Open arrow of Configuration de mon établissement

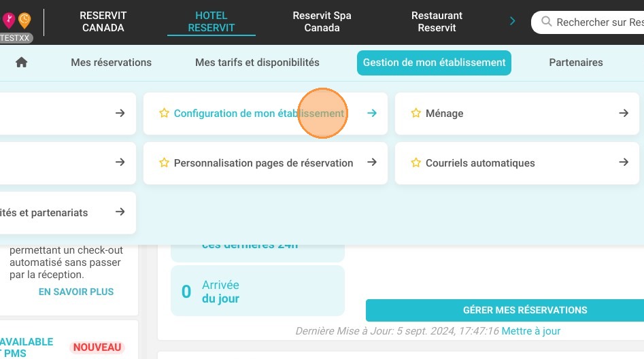click(x=372, y=113)
